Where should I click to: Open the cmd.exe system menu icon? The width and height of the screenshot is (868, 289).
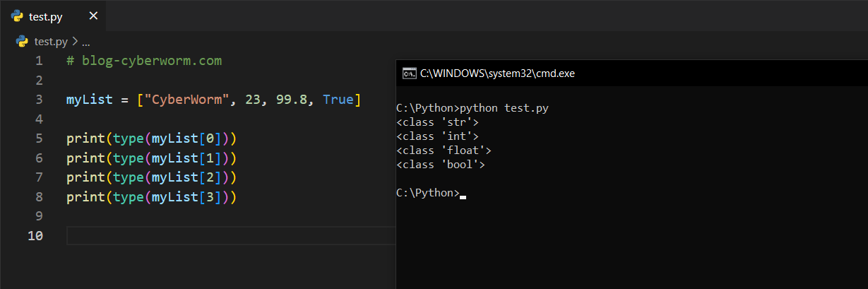pyautogui.click(x=408, y=73)
